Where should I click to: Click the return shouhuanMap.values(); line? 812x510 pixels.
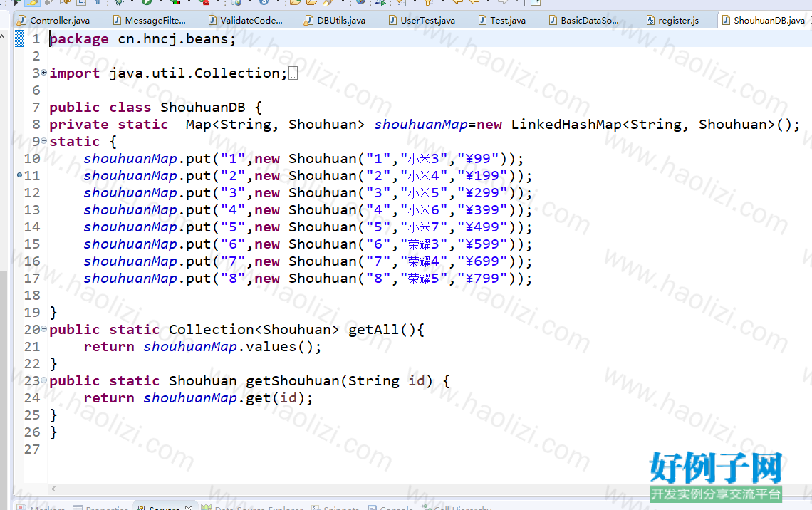tap(202, 346)
